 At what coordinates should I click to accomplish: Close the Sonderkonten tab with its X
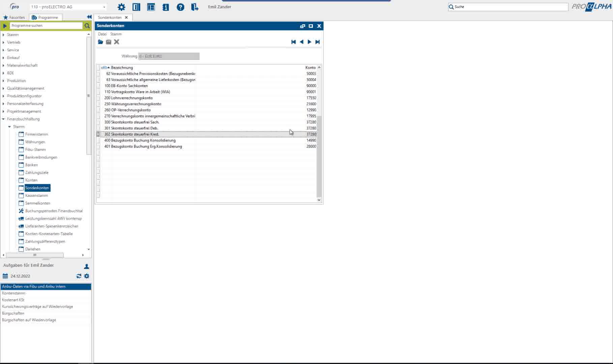click(126, 18)
